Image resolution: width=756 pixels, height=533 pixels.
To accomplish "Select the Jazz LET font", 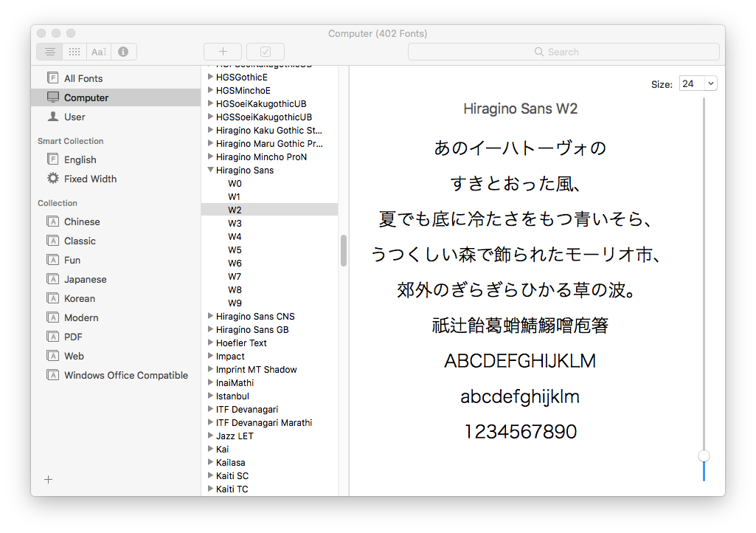I will click(x=269, y=436).
